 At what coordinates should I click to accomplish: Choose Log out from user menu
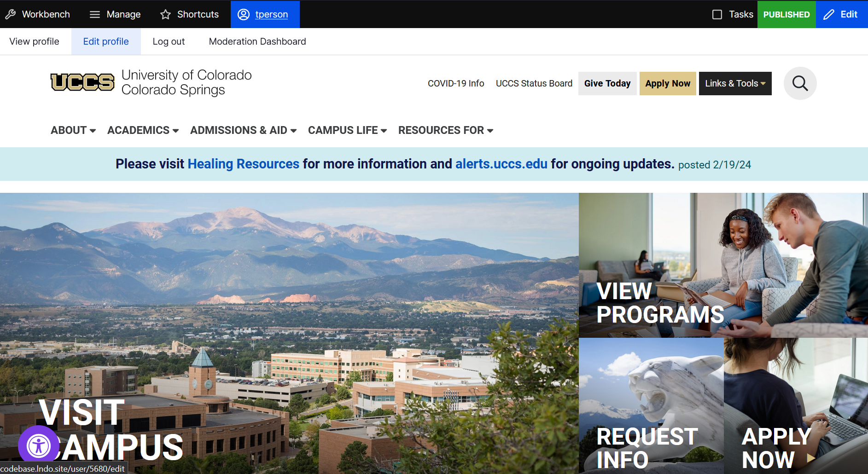(x=169, y=41)
